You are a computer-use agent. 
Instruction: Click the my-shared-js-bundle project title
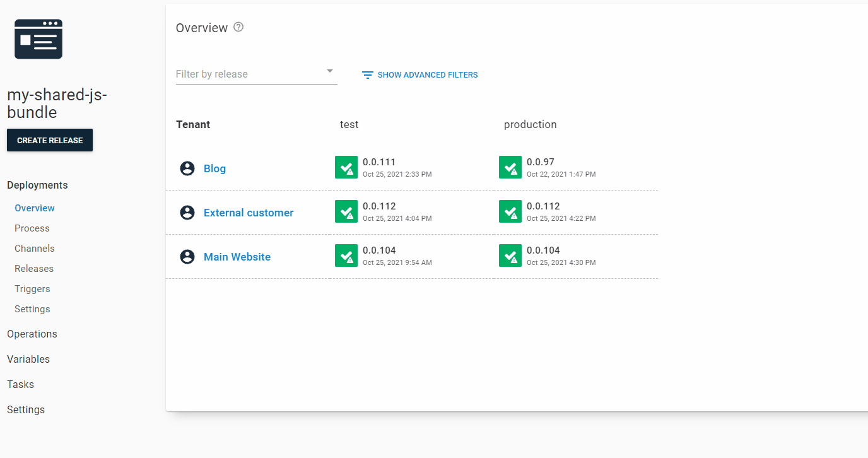click(x=57, y=103)
